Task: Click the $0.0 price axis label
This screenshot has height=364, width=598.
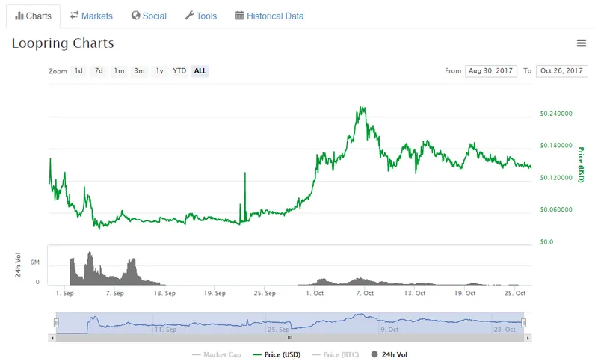Action: pyautogui.click(x=546, y=241)
